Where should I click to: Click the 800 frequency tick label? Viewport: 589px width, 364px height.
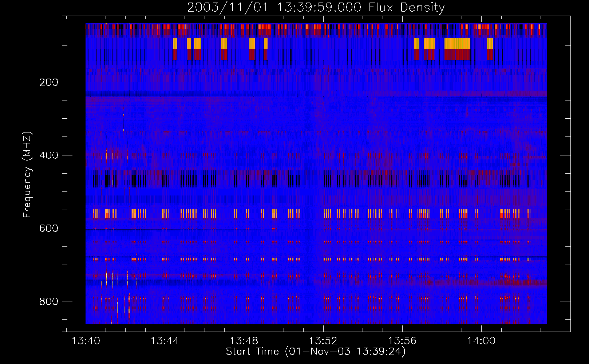pyautogui.click(x=49, y=301)
